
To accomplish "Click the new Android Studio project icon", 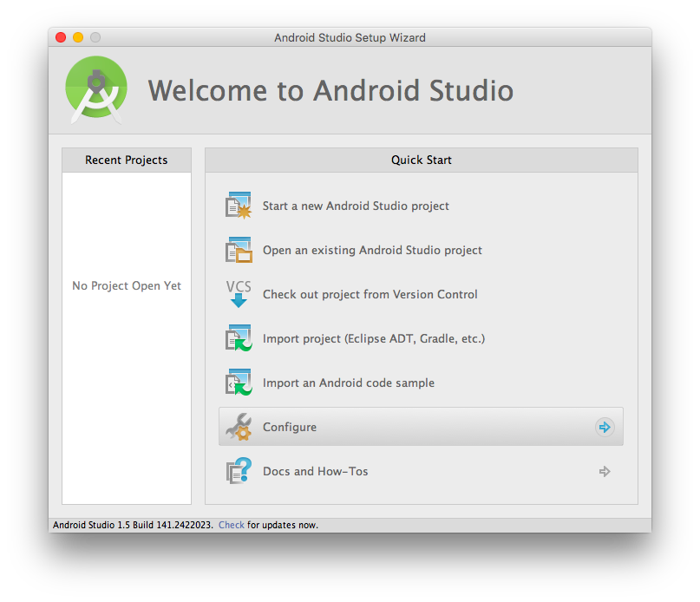I will [x=239, y=206].
